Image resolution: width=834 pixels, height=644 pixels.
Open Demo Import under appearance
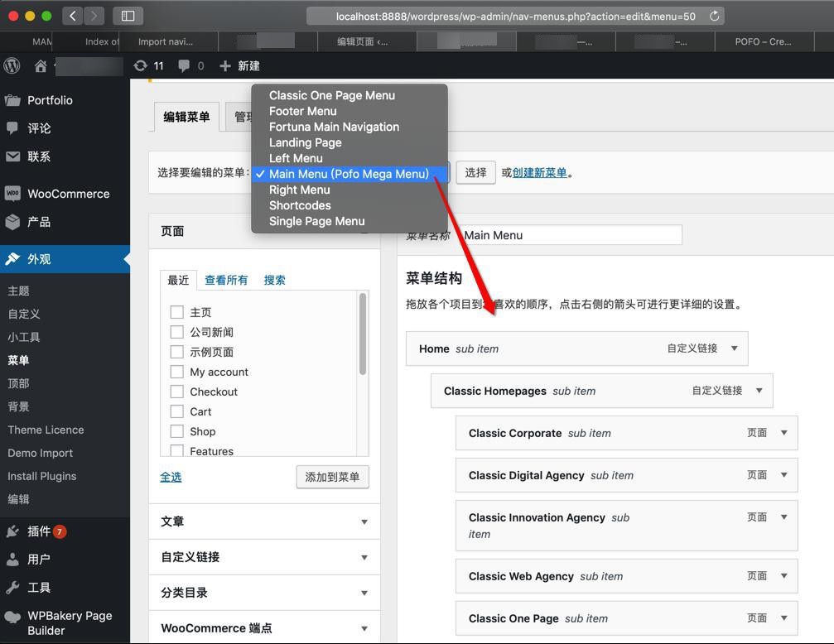click(x=41, y=453)
